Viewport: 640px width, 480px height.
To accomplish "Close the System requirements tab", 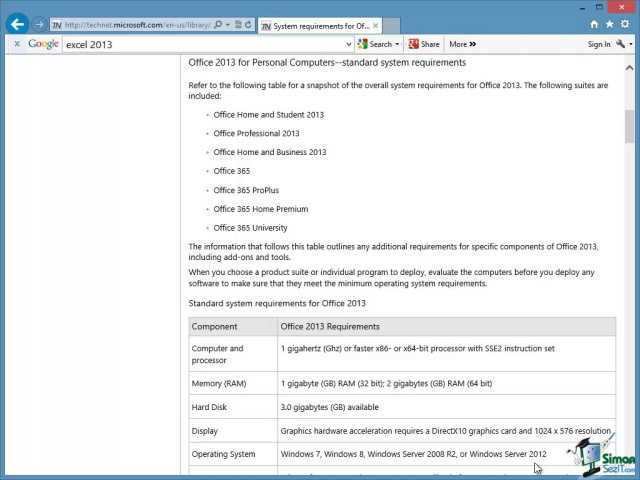I will (x=376, y=26).
